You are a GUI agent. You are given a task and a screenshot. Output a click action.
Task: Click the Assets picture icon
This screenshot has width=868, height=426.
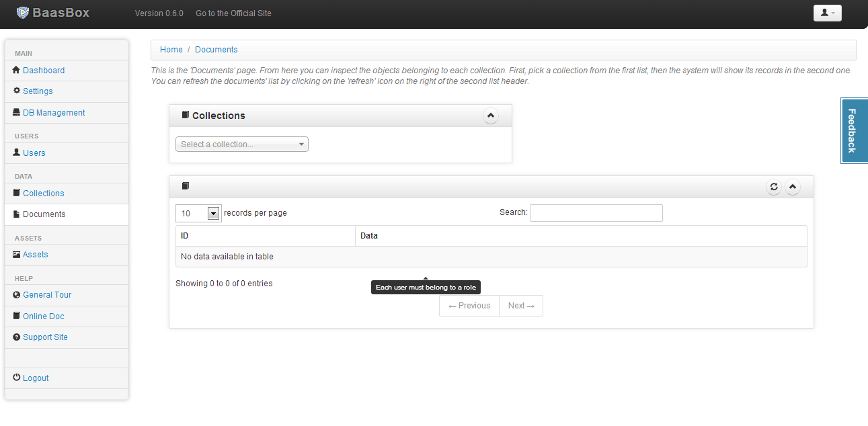point(17,254)
